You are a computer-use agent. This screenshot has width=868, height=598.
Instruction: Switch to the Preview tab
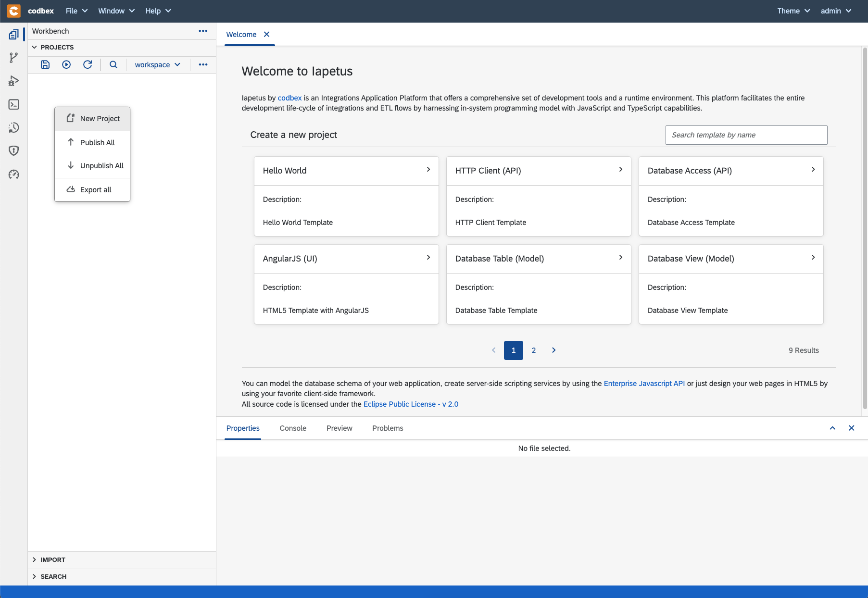[x=339, y=428]
